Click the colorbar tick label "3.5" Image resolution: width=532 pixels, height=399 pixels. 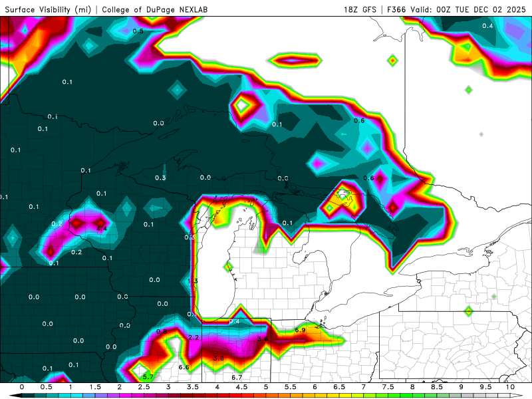[193, 387]
